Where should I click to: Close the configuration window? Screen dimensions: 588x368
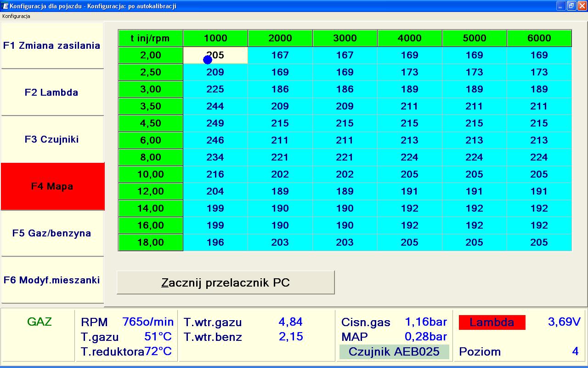tap(582, 6)
